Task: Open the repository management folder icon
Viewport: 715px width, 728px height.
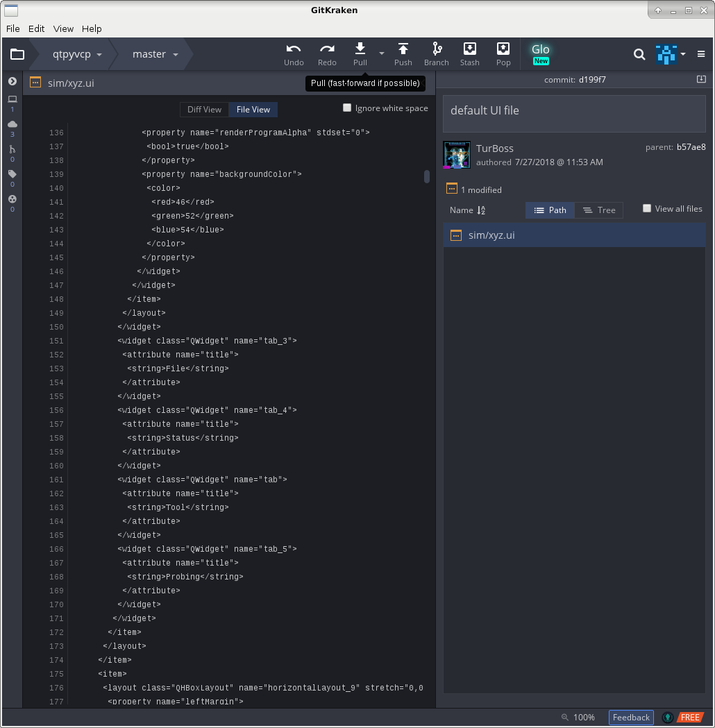Action: point(17,54)
